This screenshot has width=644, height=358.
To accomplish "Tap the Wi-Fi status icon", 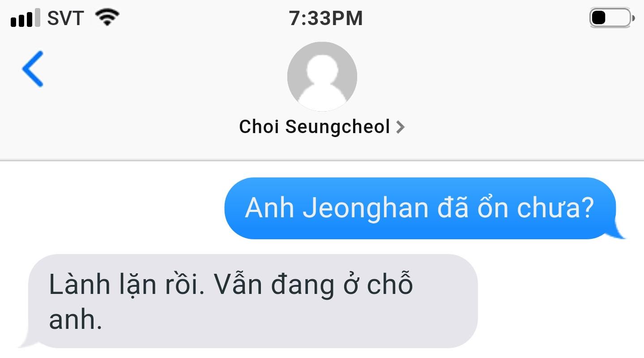I will tap(107, 18).
